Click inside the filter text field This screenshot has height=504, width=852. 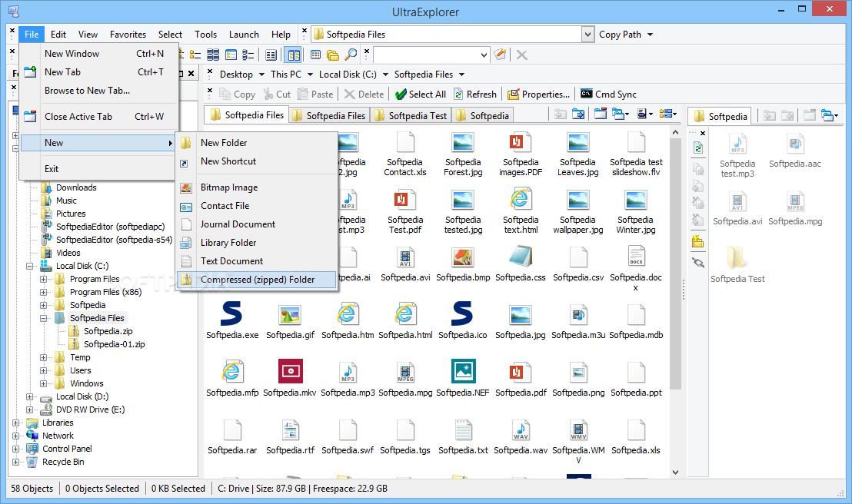tap(426, 55)
